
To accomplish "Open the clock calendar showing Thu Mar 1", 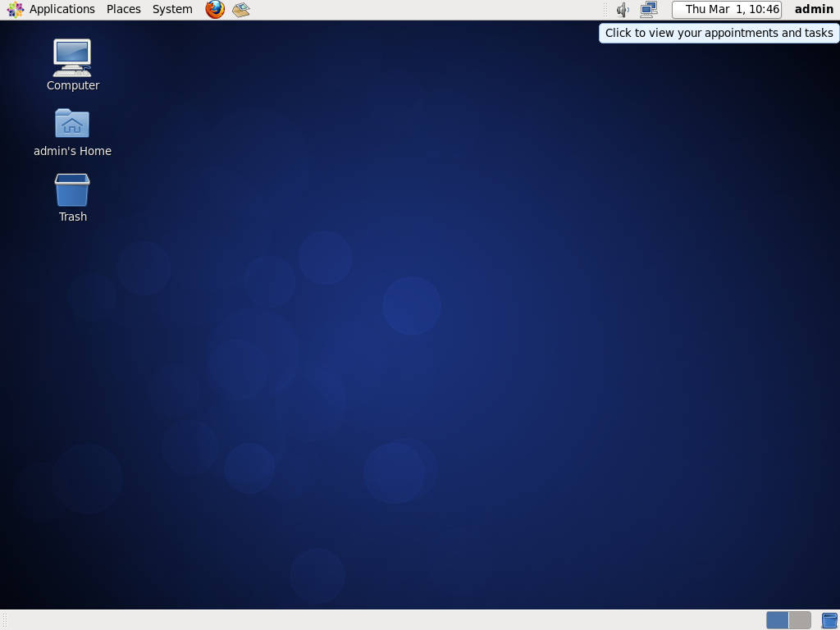I will 727,9.
